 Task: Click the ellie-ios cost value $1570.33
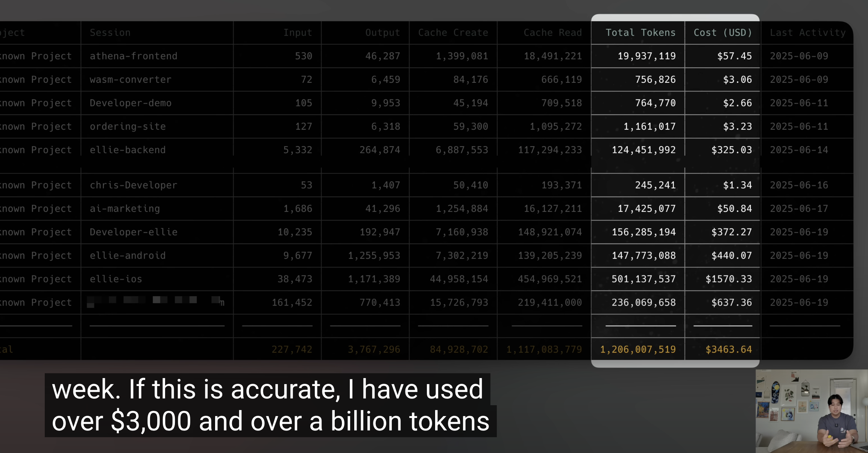point(728,279)
